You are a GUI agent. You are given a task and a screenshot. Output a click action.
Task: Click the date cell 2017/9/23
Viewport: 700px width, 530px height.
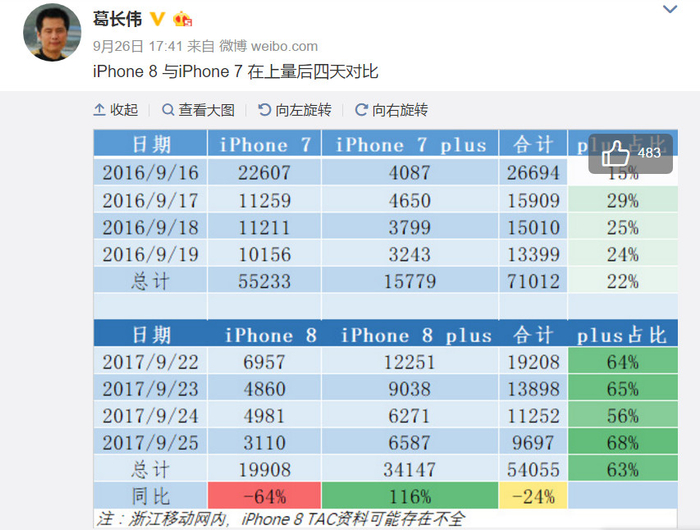click(x=150, y=388)
